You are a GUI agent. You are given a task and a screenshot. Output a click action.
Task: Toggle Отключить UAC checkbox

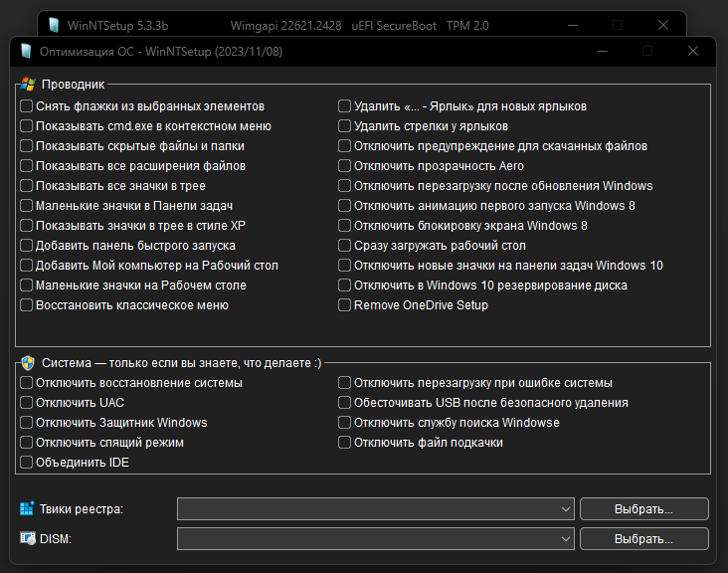pos(27,403)
